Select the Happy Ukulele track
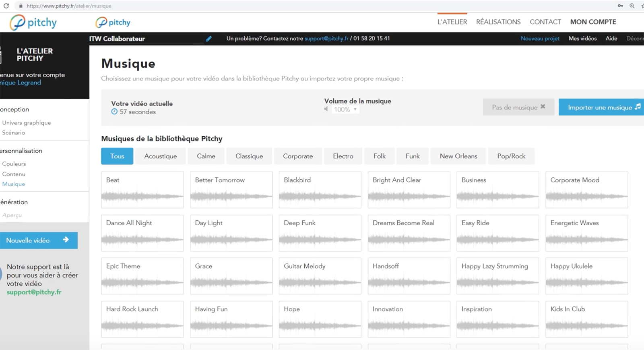 coord(586,276)
